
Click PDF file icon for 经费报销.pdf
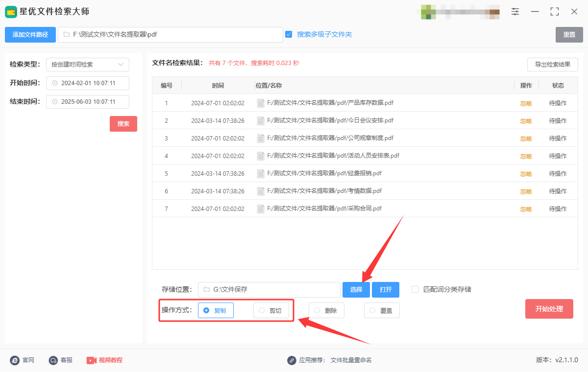point(261,174)
